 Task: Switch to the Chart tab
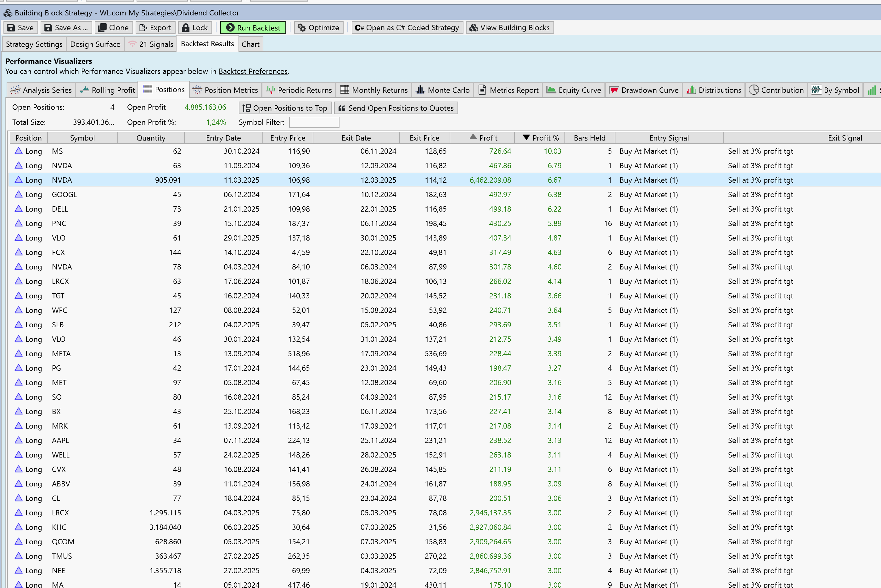click(x=250, y=44)
